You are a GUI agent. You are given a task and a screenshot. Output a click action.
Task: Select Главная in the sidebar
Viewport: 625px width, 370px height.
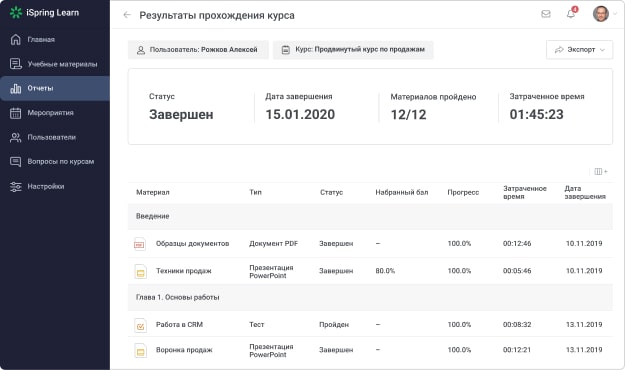pyautogui.click(x=55, y=39)
